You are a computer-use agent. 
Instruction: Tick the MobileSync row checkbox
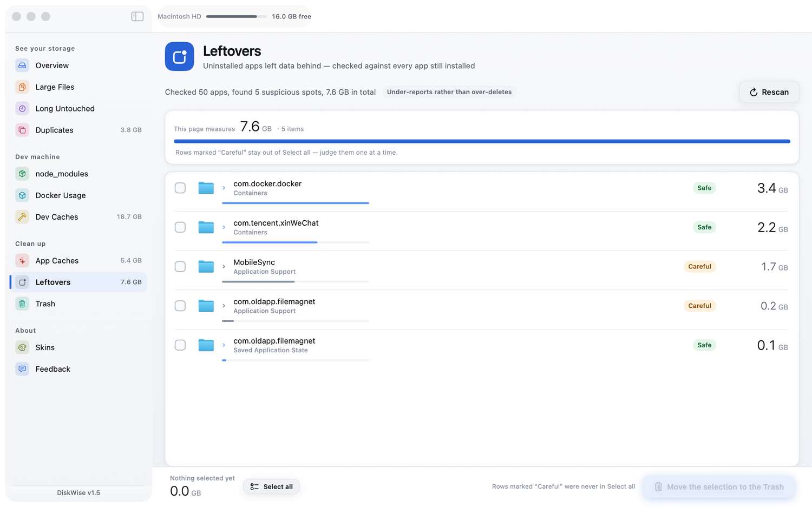pyautogui.click(x=180, y=266)
